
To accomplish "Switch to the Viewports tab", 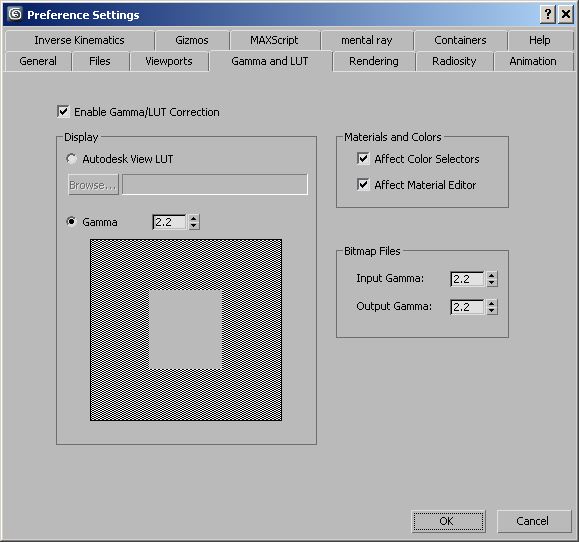I will 169,61.
